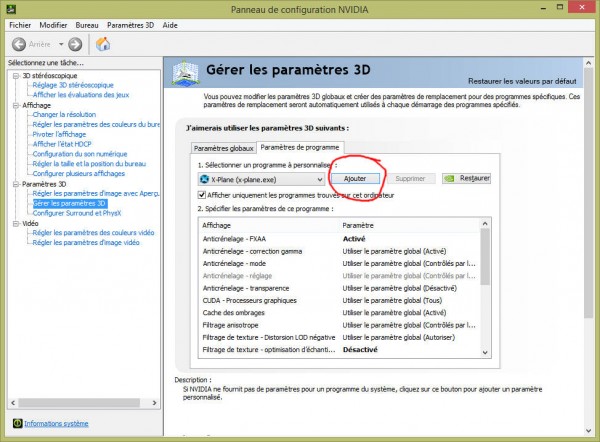Click task pane horizontal scroll-left arrow
The width and height of the screenshot is (600, 442).
(13, 403)
